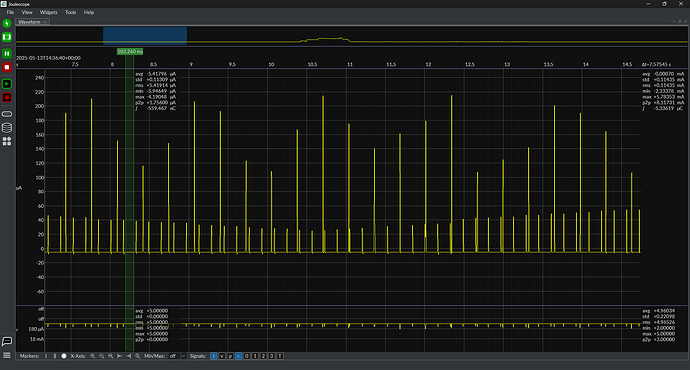The height and width of the screenshot is (370, 690).
Task: Open the hamburger settings menu at bottom left
Action: tap(7, 355)
